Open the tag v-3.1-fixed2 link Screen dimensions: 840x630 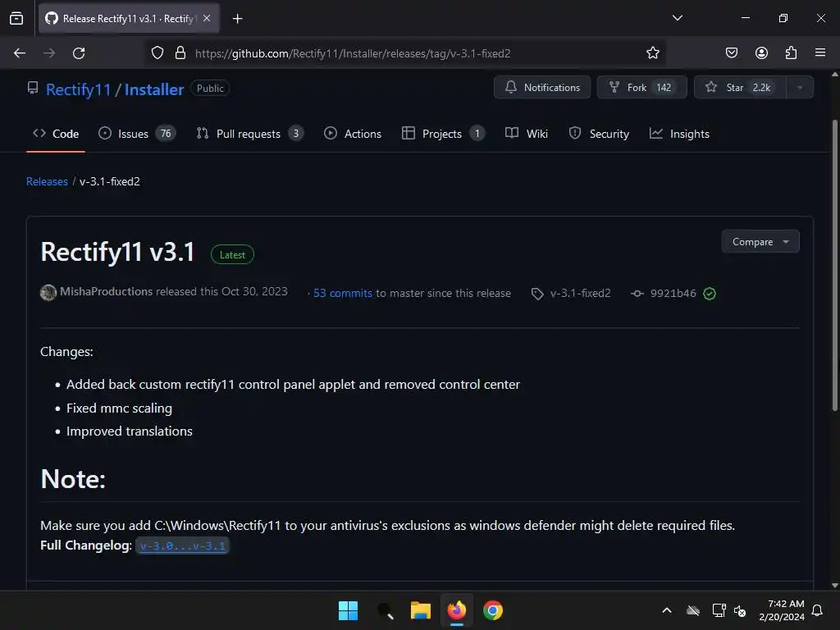click(580, 293)
